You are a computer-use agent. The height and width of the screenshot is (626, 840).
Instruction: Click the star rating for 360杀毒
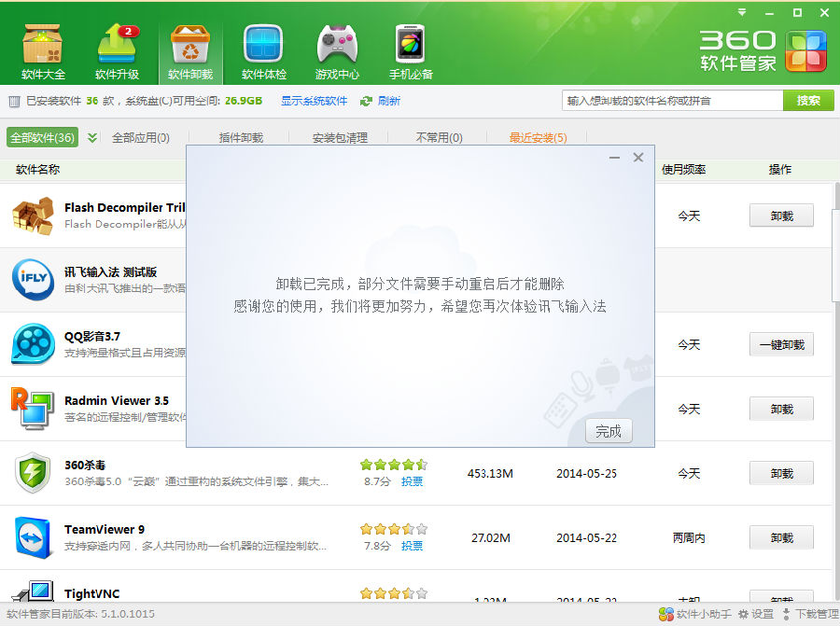coord(394,465)
